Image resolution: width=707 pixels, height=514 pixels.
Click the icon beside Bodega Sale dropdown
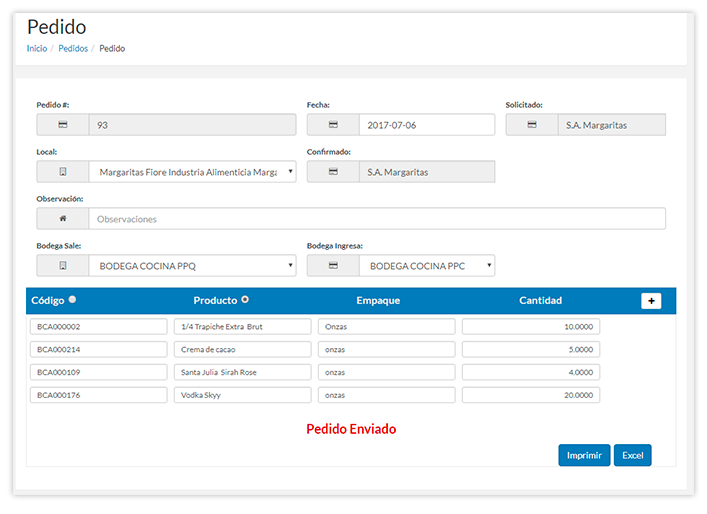pos(63,266)
